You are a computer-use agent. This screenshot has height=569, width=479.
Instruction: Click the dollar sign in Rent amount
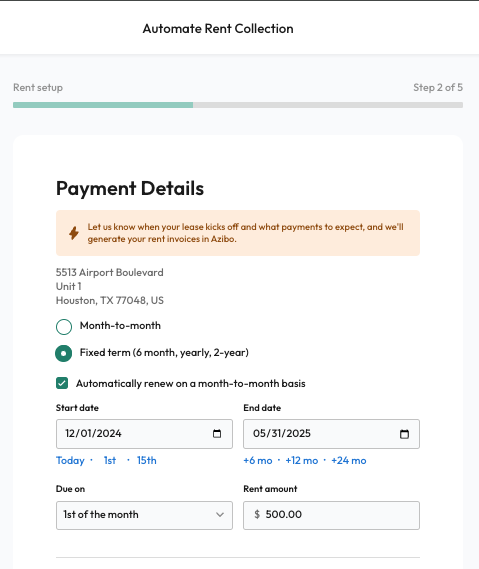click(257, 514)
